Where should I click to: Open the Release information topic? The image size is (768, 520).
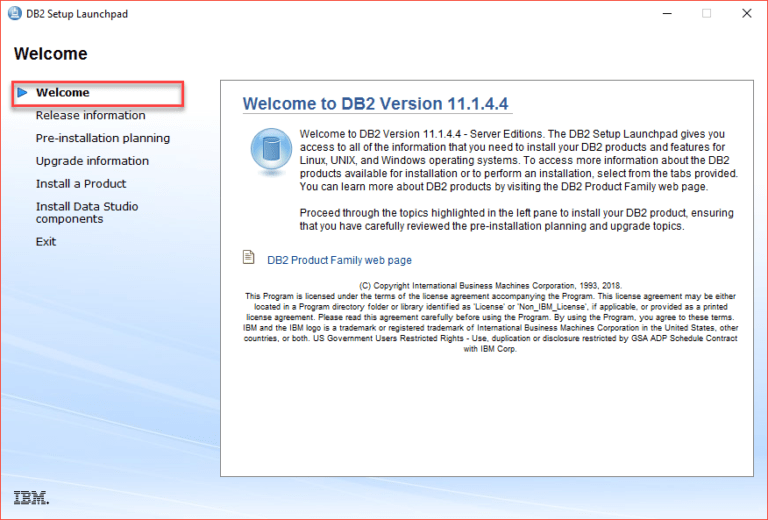[x=91, y=116]
